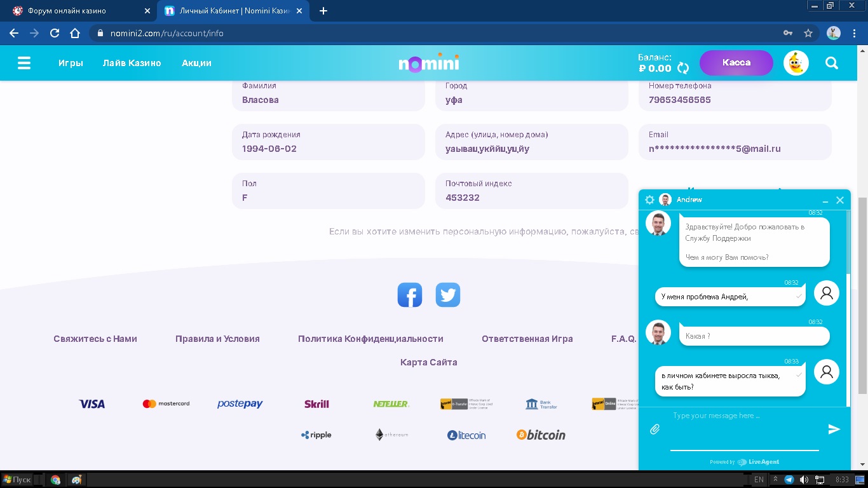Open Chrome three-dot menu

855,33
